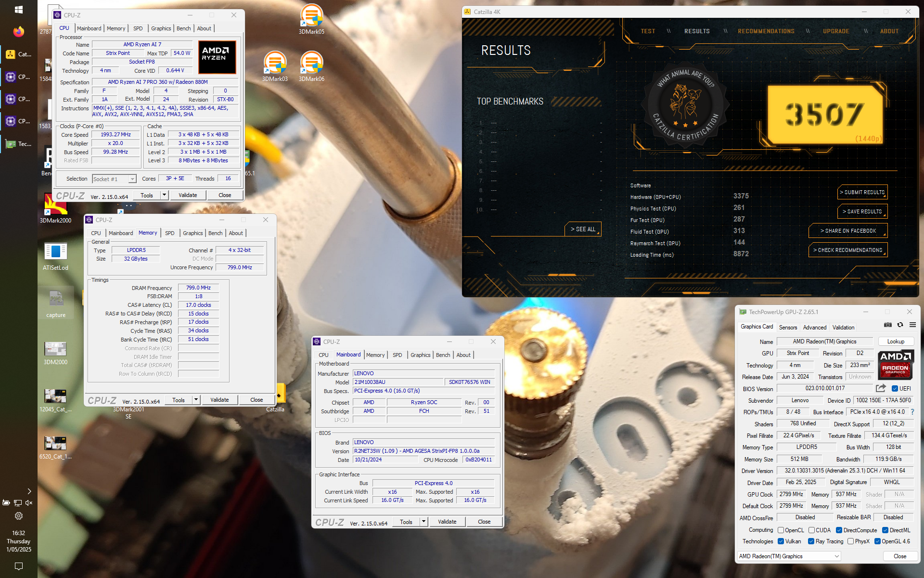Screen dimensions: 924x578
Task: Toggle DirectCompute checkbox in GPU-Z
Action: [839, 530]
